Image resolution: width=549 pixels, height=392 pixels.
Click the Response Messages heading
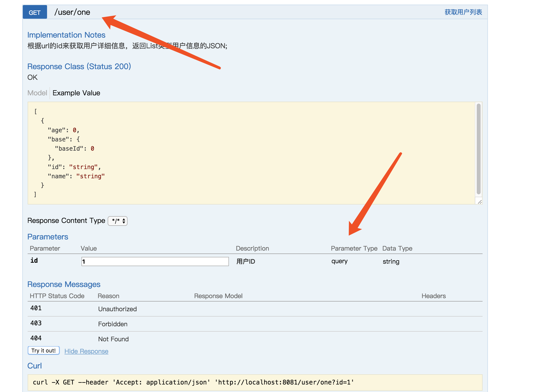[x=64, y=284]
